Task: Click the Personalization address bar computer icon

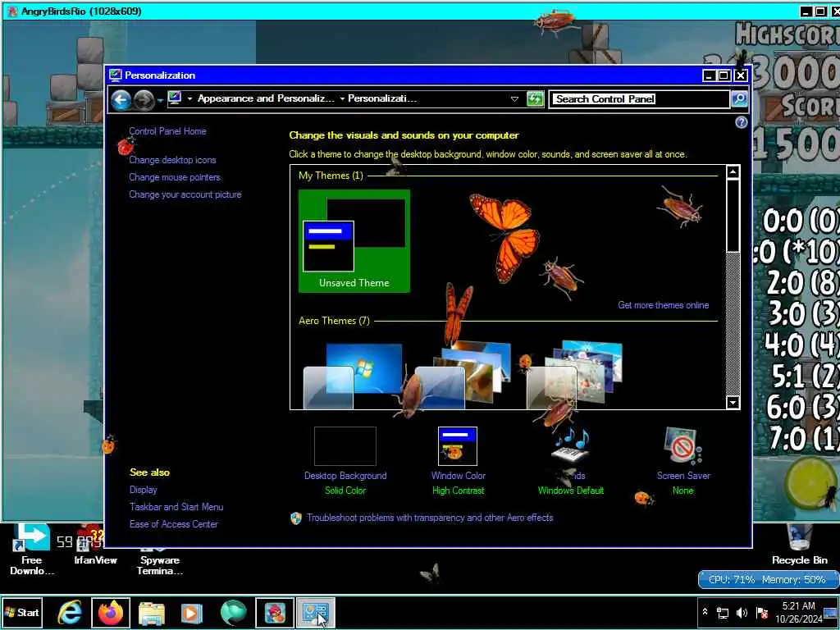Action: [175, 98]
